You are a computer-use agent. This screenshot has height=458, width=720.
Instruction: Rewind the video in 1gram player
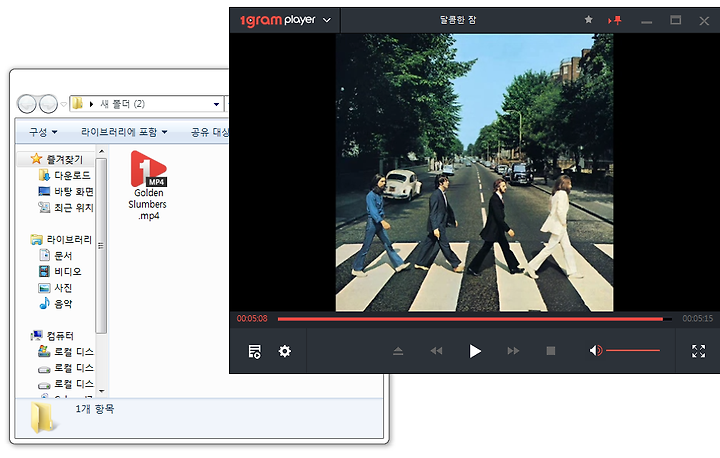click(x=436, y=351)
